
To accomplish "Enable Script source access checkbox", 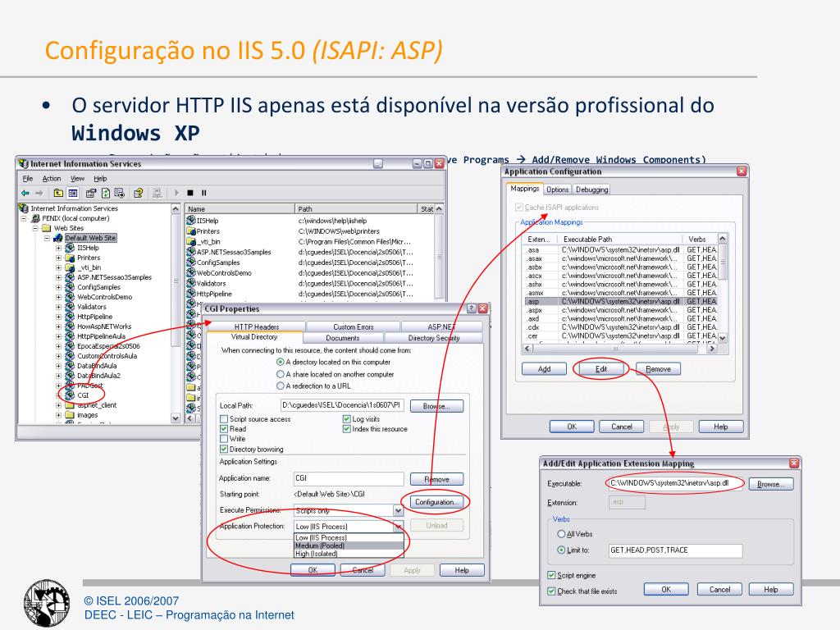I will tap(224, 419).
